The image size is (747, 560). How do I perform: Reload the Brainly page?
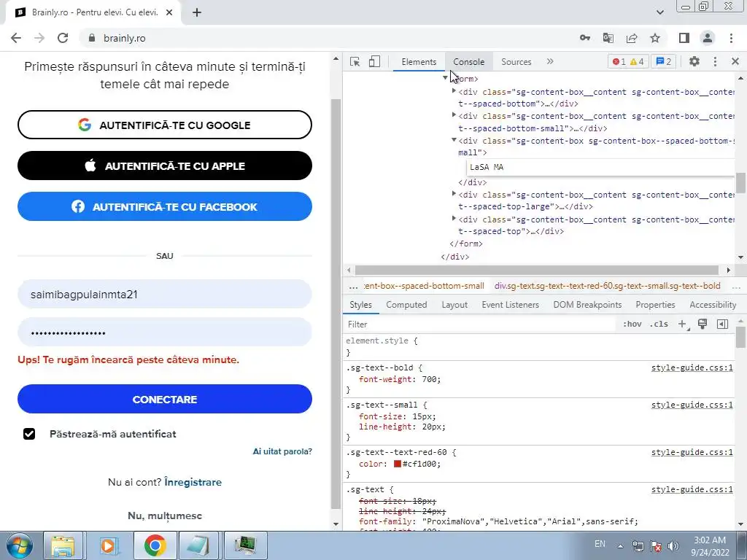click(63, 38)
